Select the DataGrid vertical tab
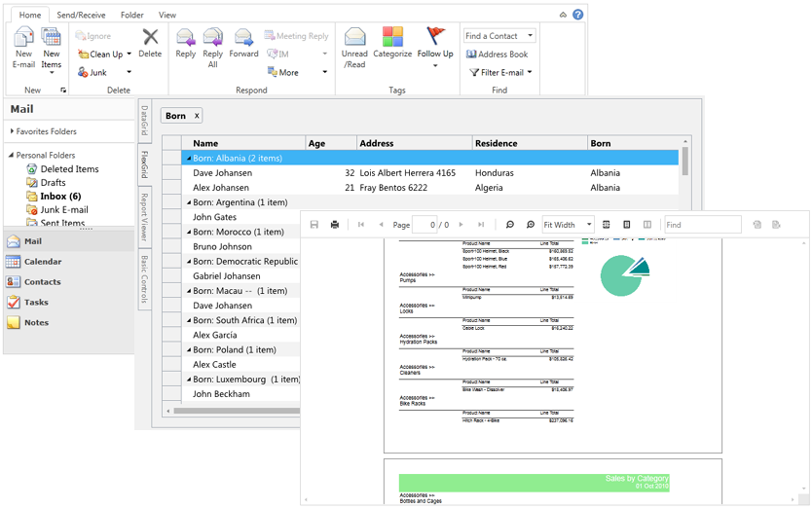Screen dimensions: 812x508 pos(144,120)
